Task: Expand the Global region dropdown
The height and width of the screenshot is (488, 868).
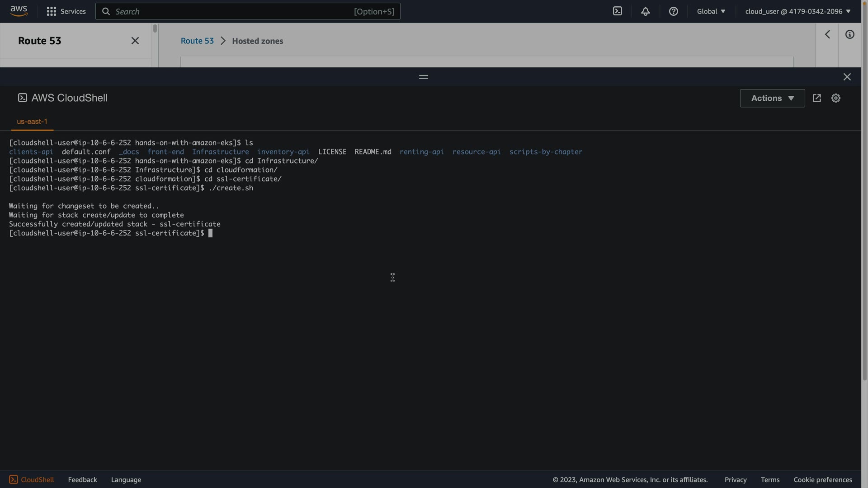Action: (711, 11)
